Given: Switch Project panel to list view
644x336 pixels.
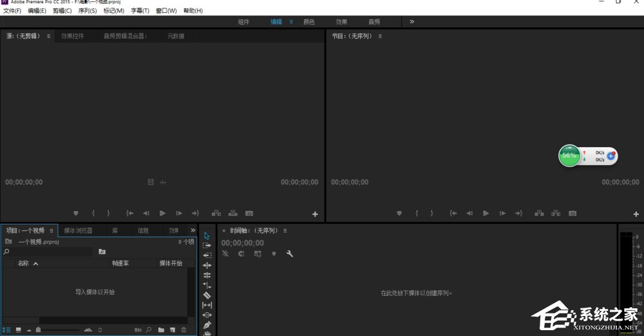Looking at the screenshot, I should [x=7, y=330].
